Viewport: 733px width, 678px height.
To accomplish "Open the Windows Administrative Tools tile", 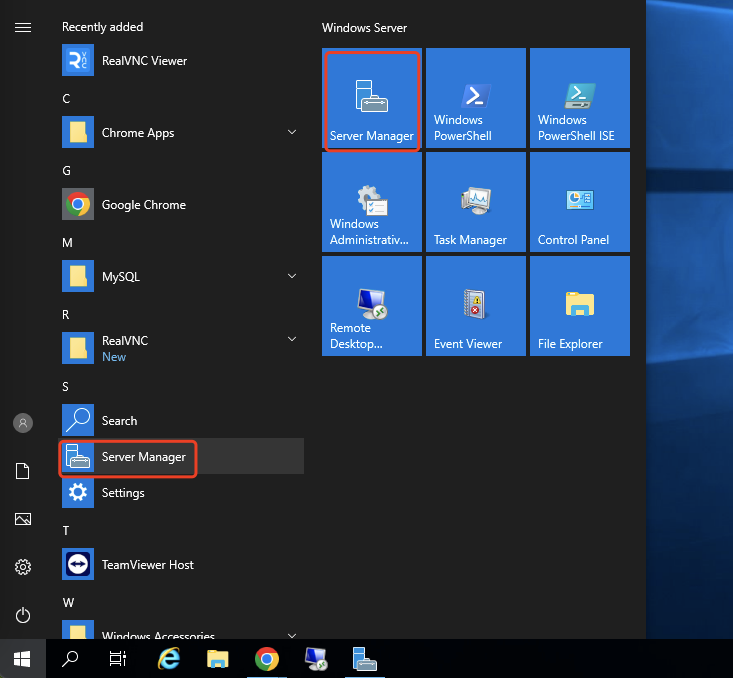I will point(372,202).
